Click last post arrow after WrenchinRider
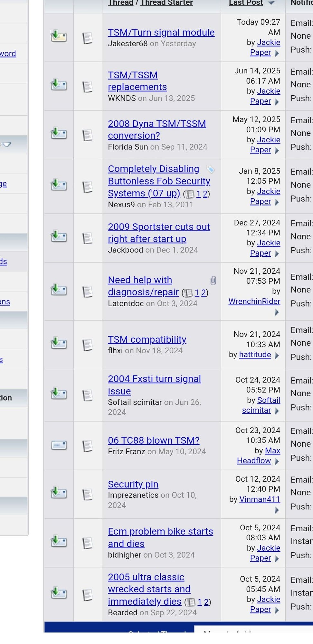 coord(277,312)
